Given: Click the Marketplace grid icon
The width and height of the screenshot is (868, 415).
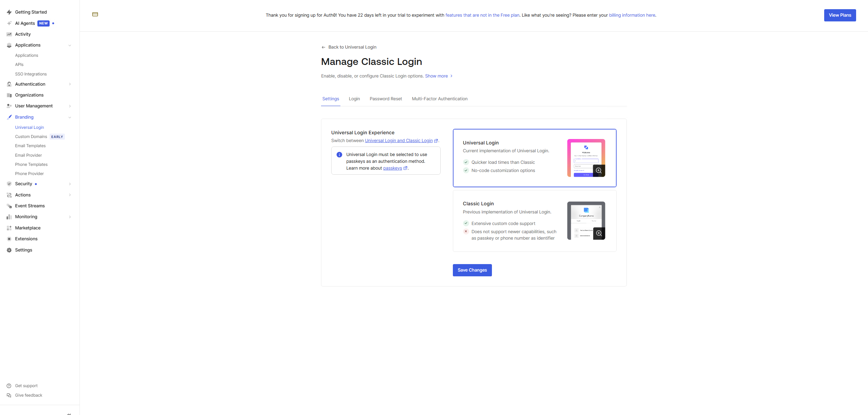Looking at the screenshot, I should (9, 228).
